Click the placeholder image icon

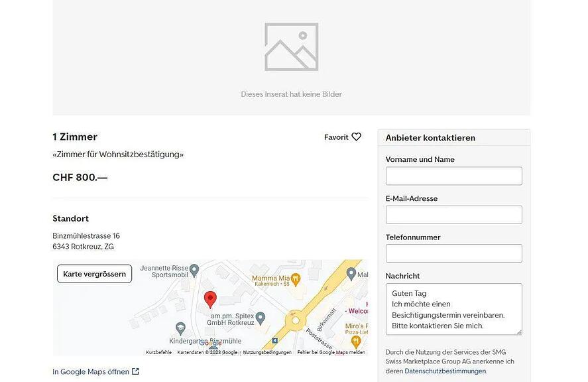pos(291,47)
